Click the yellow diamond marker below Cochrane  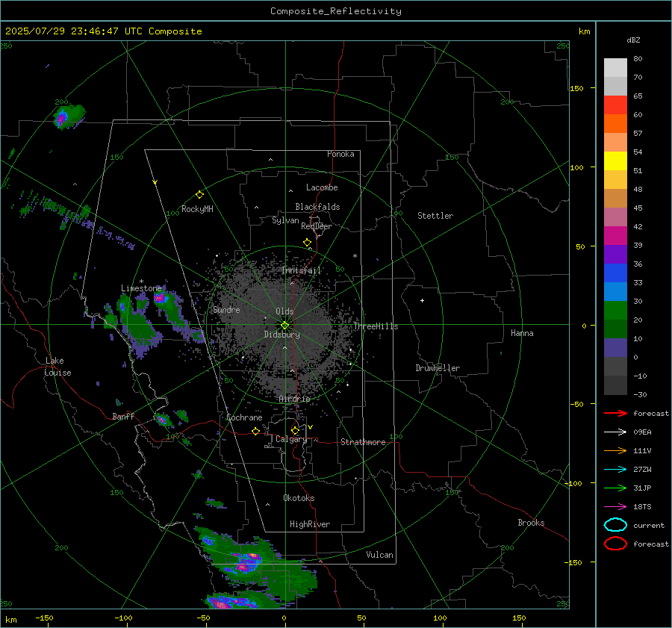click(x=255, y=431)
